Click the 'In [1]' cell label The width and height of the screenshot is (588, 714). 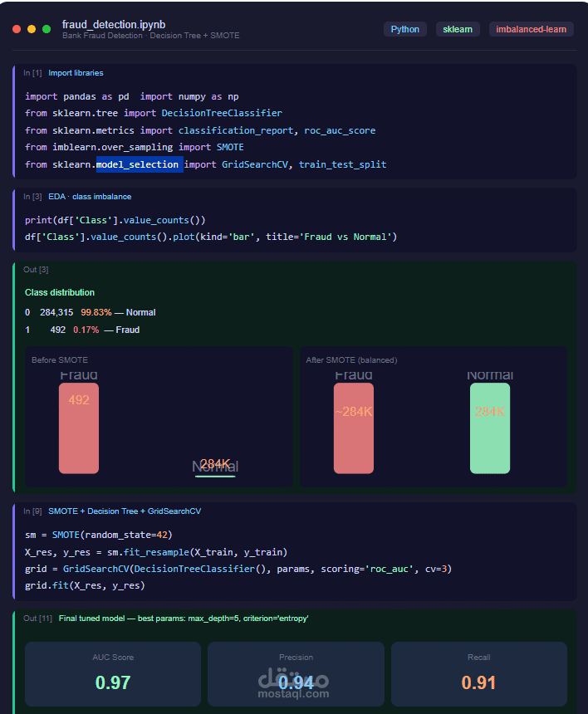[32, 73]
